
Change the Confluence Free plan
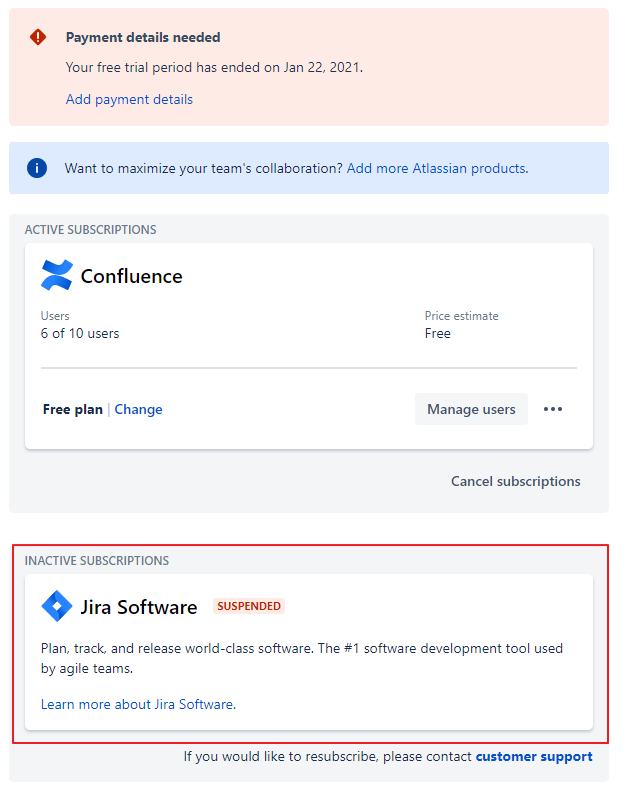click(x=138, y=409)
